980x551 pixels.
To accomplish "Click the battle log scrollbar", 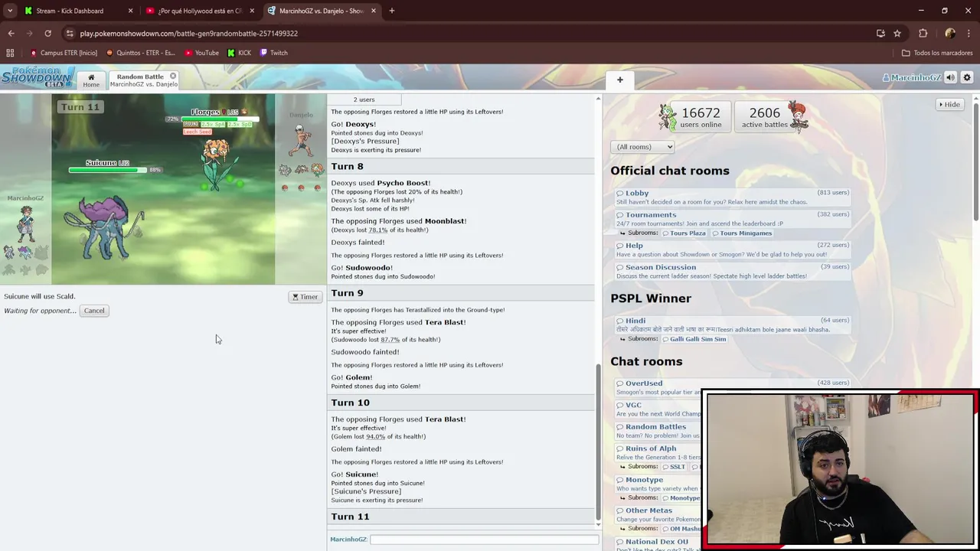I will click(x=598, y=440).
